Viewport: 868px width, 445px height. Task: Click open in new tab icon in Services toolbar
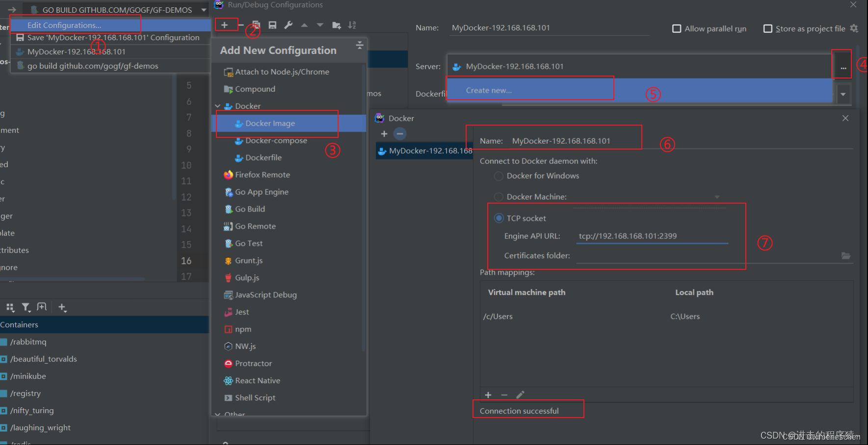point(42,307)
